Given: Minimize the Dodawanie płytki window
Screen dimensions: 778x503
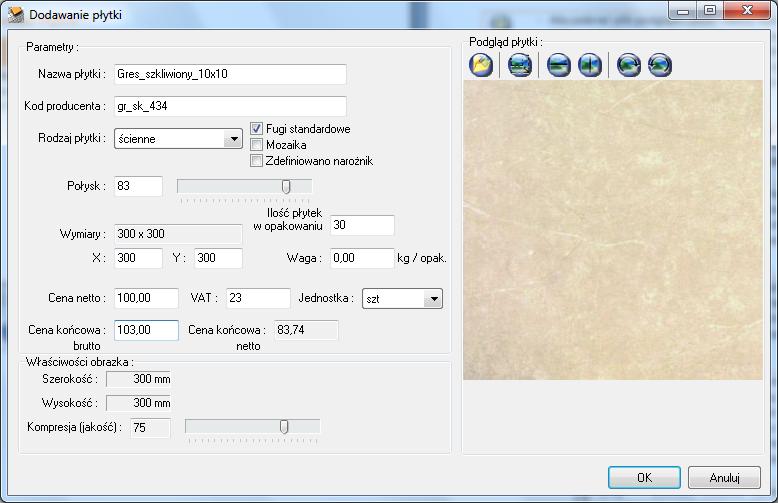Looking at the screenshot, I should coord(683,10).
